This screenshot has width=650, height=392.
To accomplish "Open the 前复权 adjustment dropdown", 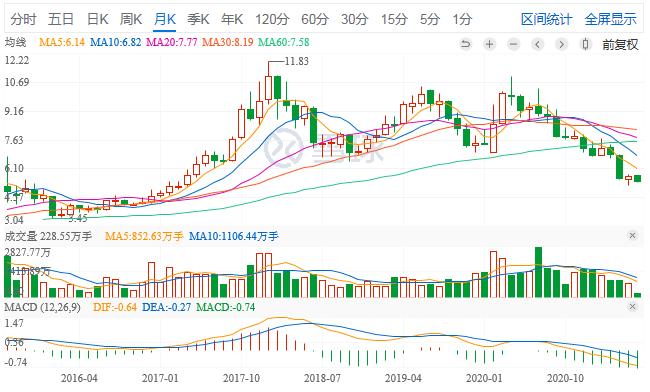I will coord(620,44).
